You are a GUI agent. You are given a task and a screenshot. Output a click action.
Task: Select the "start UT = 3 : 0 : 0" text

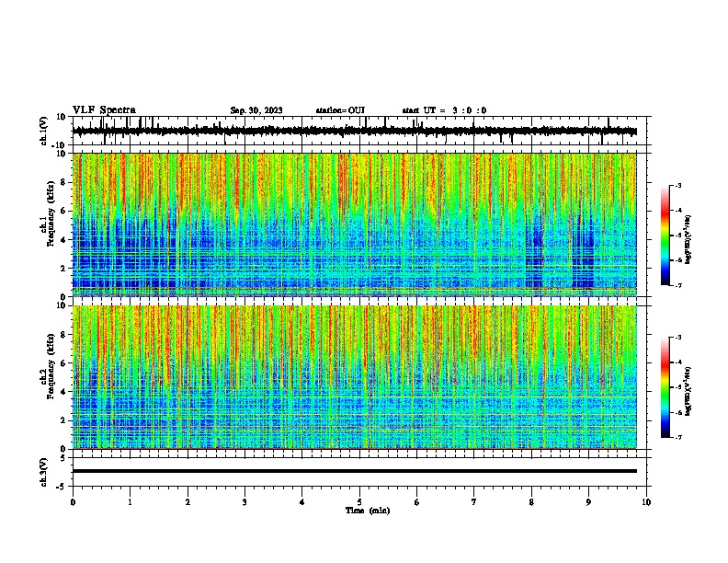coord(444,110)
